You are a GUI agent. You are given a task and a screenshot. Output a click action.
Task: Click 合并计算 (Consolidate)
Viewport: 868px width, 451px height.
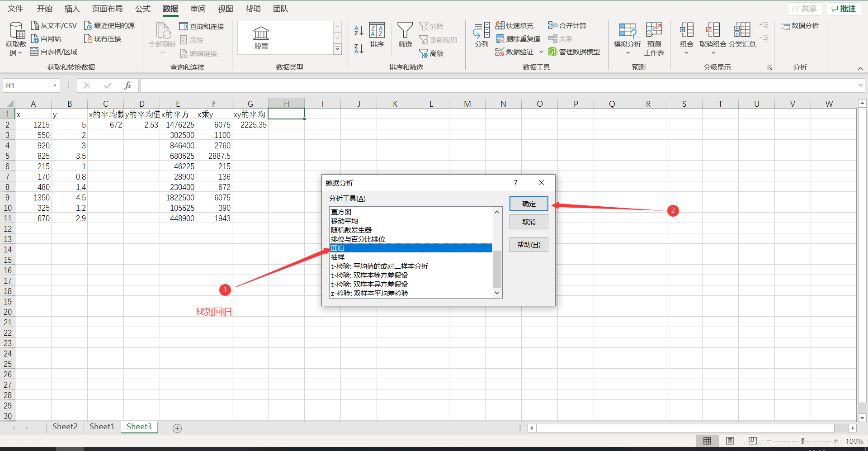567,25
